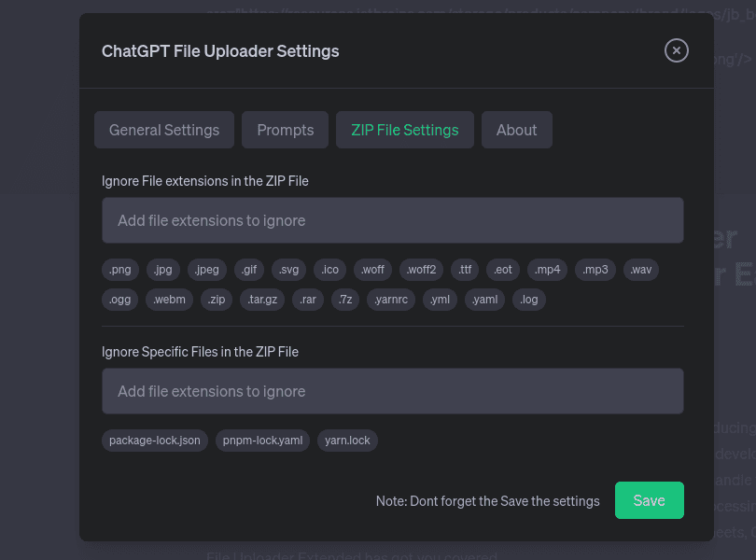756x560 pixels.
Task: Click the .png extension tag
Action: pos(120,270)
